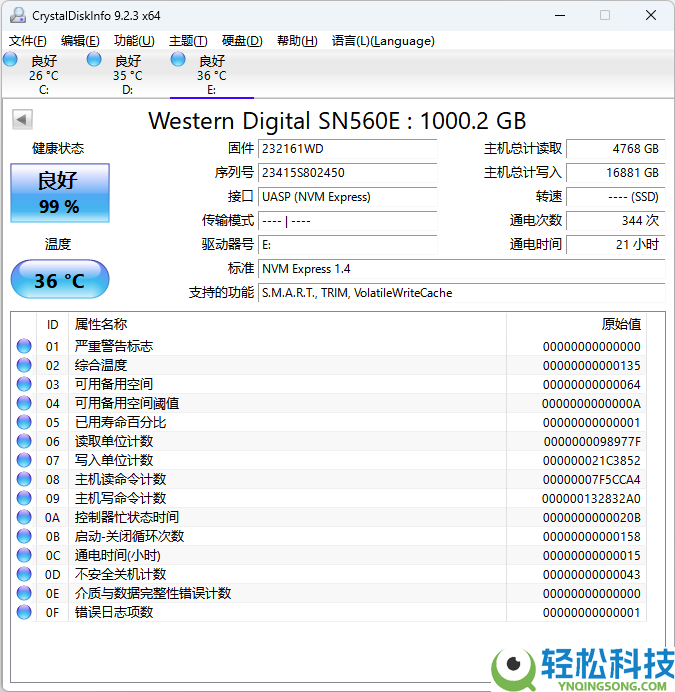Click raw value 00000007F5CCA4 of 主机读命令计数

[592, 479]
